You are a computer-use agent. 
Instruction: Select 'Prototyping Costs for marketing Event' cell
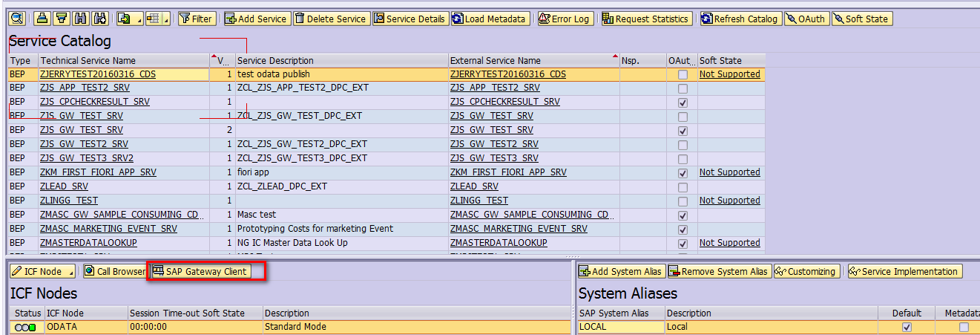(342, 229)
